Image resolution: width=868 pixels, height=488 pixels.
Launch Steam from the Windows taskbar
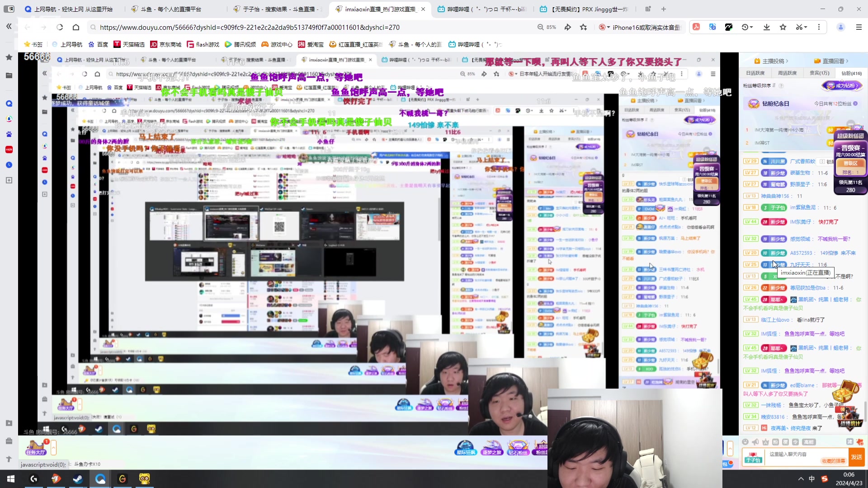(78, 479)
